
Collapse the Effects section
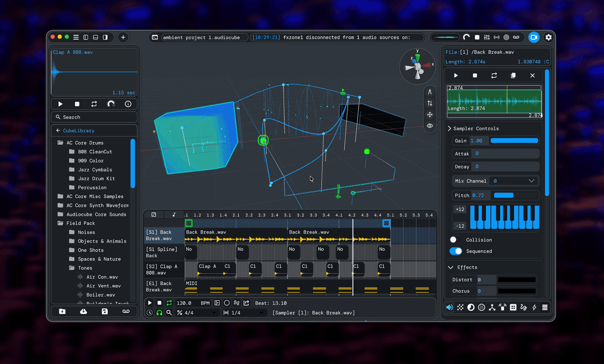(451, 267)
